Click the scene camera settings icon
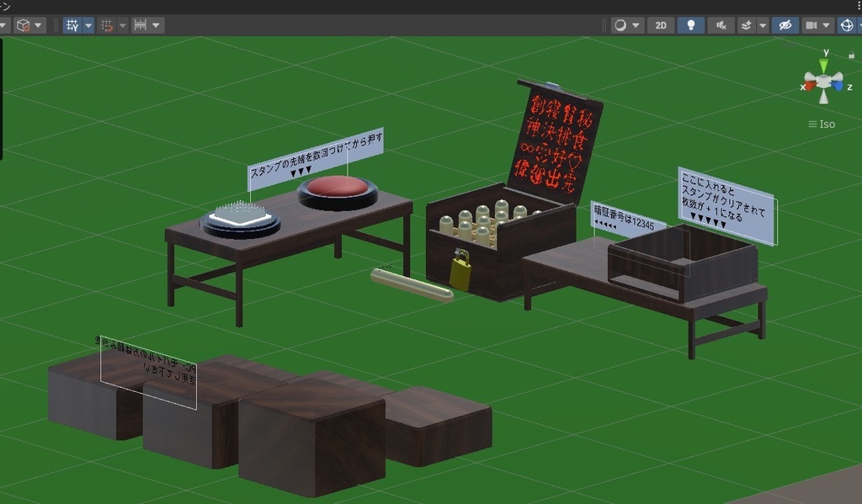The height and width of the screenshot is (504, 862). tap(811, 25)
